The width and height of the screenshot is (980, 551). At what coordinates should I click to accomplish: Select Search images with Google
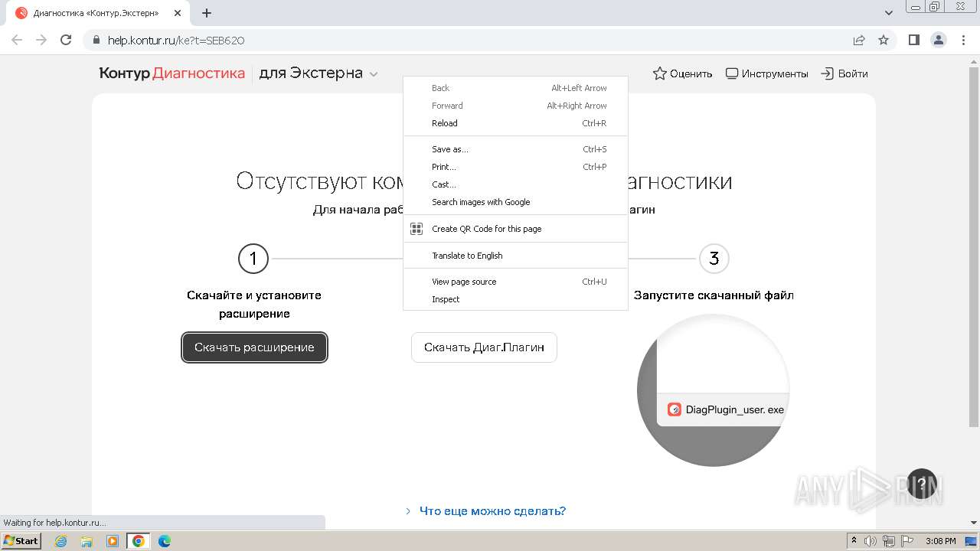[x=515, y=202]
